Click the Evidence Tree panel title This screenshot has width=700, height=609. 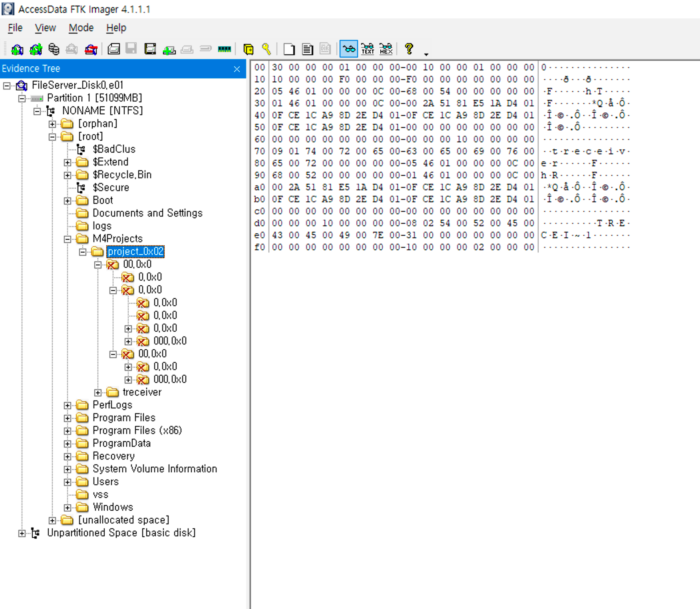click(31, 69)
